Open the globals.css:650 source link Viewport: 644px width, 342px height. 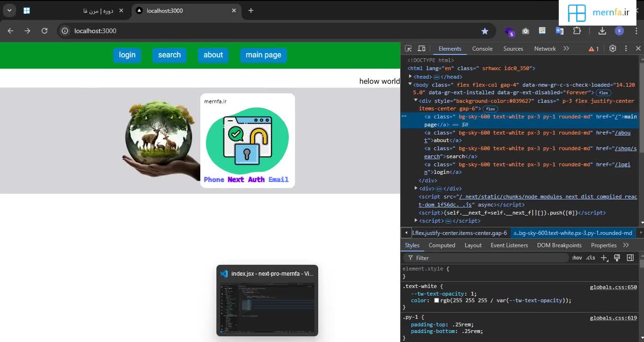[613, 287]
